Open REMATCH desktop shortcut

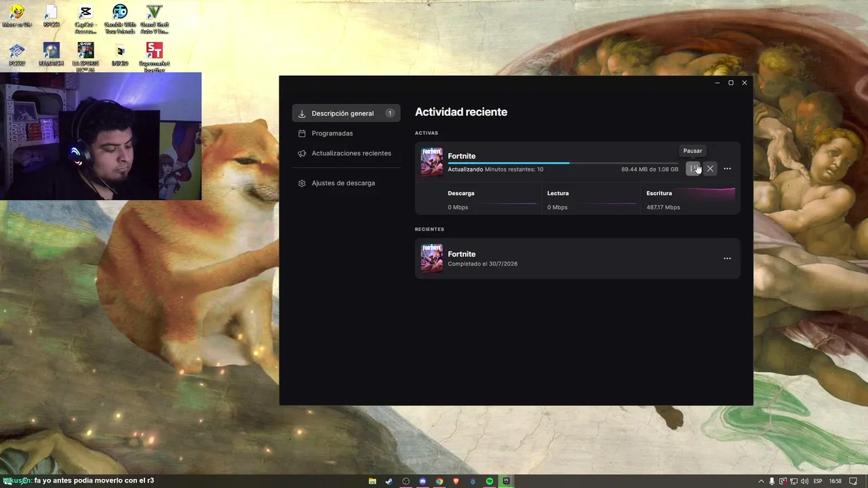pyautogui.click(x=52, y=54)
